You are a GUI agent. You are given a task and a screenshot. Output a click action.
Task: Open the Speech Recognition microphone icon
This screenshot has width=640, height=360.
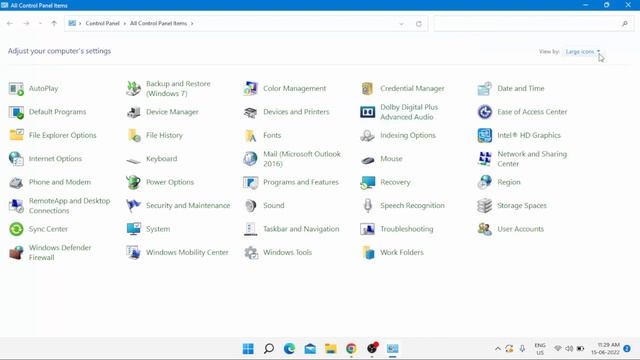367,206
